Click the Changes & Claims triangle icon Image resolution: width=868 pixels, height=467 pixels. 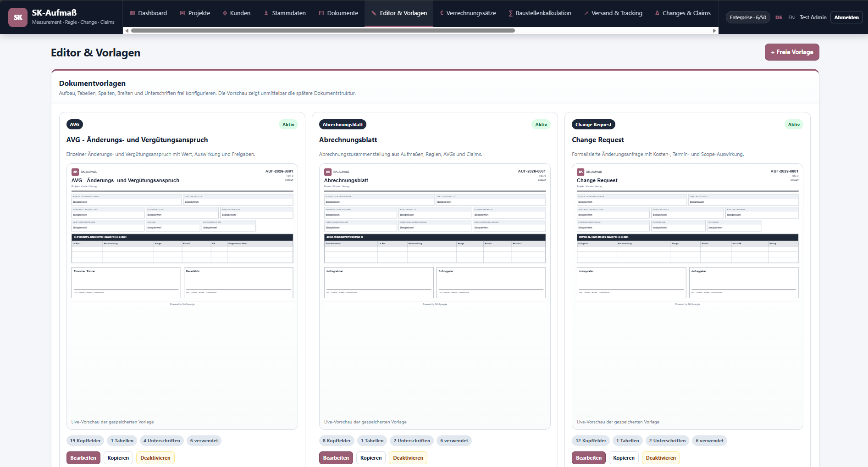tap(657, 13)
